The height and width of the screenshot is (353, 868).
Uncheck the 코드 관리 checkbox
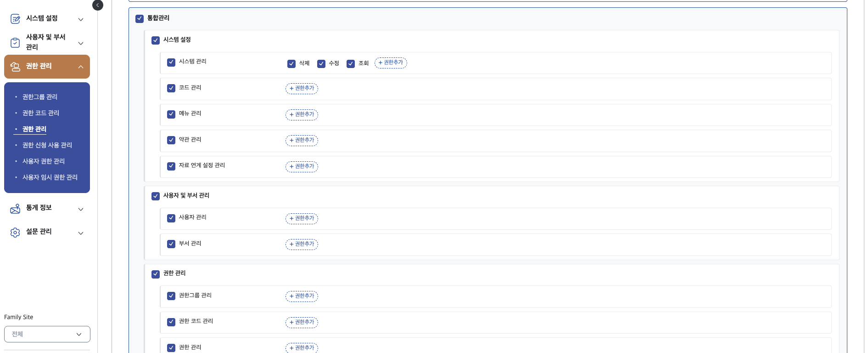click(171, 88)
